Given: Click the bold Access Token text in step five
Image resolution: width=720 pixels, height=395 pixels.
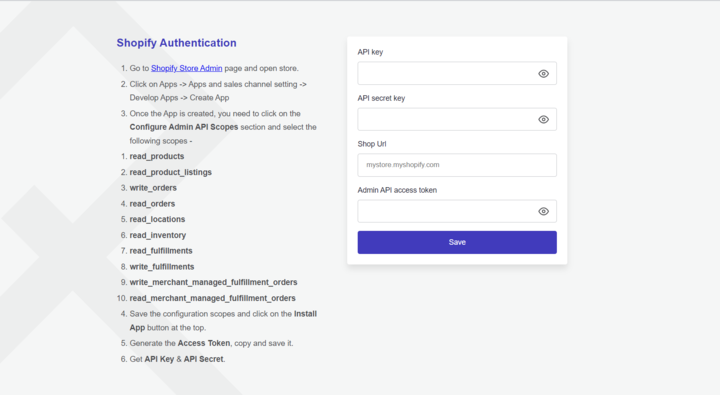Looking at the screenshot, I should [204, 343].
